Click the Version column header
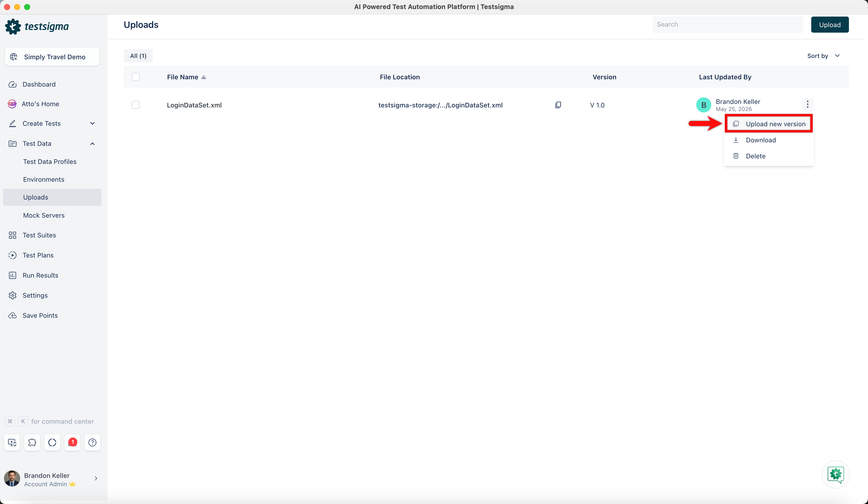This screenshot has width=868, height=504. (604, 77)
